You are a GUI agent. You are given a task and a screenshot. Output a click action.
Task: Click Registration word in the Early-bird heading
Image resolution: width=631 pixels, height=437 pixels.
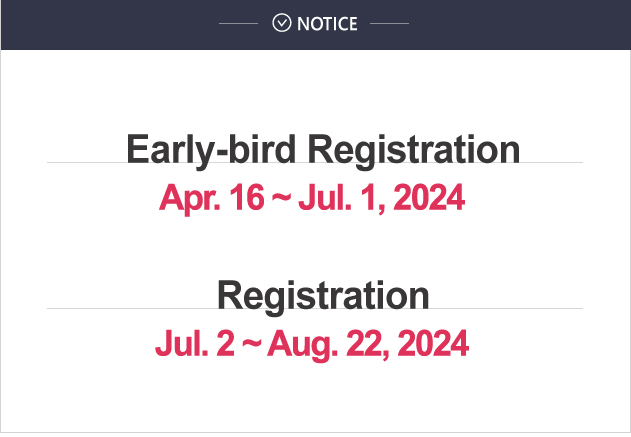414,151
